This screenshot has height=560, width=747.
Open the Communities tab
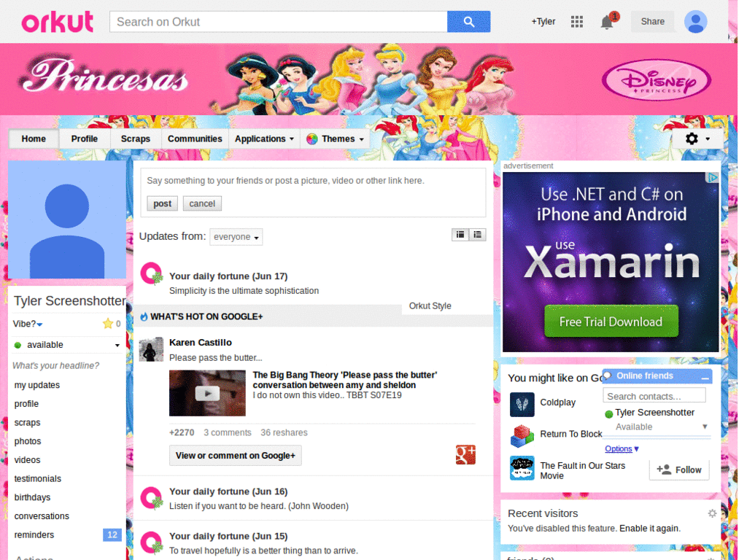click(195, 139)
